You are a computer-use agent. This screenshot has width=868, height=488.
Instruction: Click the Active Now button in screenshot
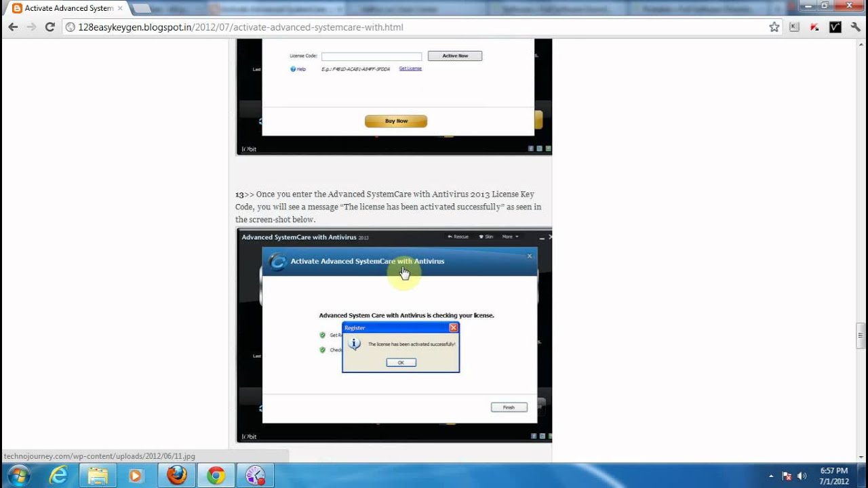[455, 56]
